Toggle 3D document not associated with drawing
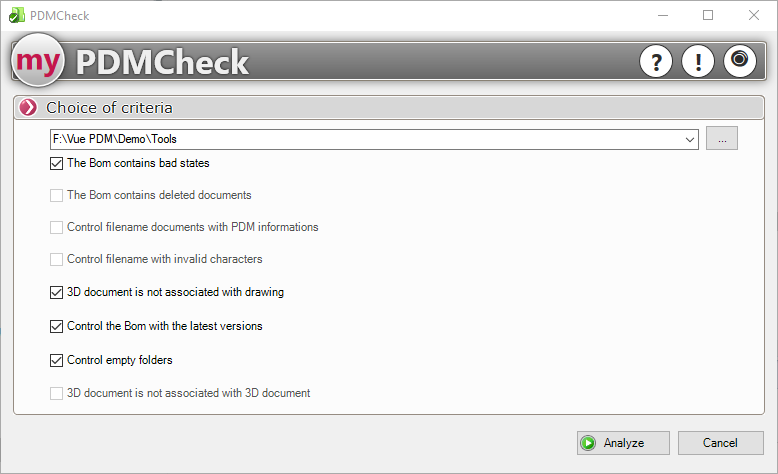778x474 pixels. coord(56,293)
